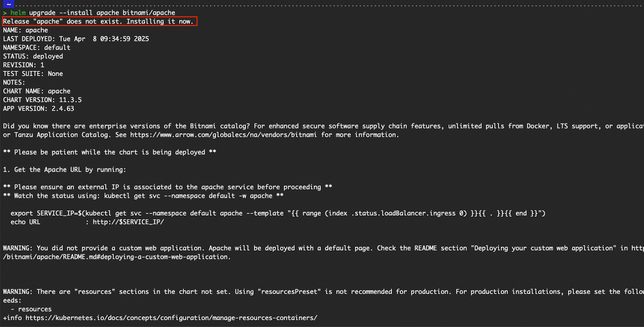Click the 'echo URL' http://$SERVICE_IP/ line
This screenshot has height=327, width=644.
pyautogui.click(x=87, y=222)
